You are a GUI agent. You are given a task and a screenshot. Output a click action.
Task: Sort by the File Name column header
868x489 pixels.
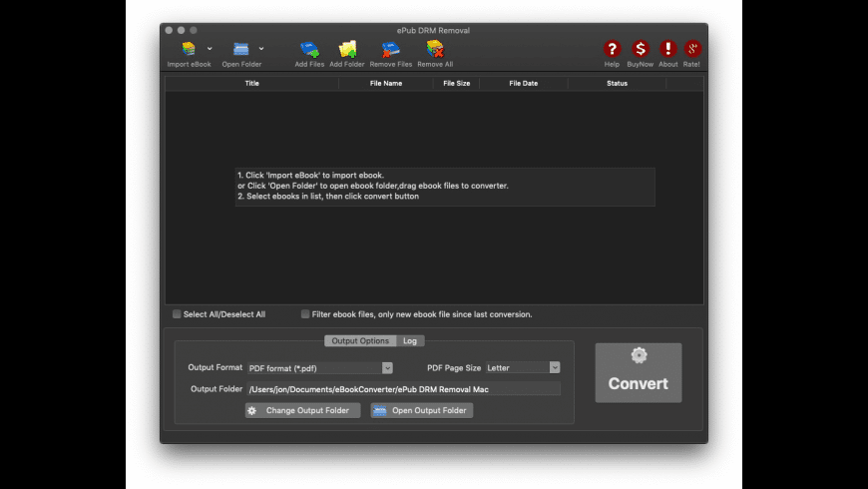click(386, 83)
